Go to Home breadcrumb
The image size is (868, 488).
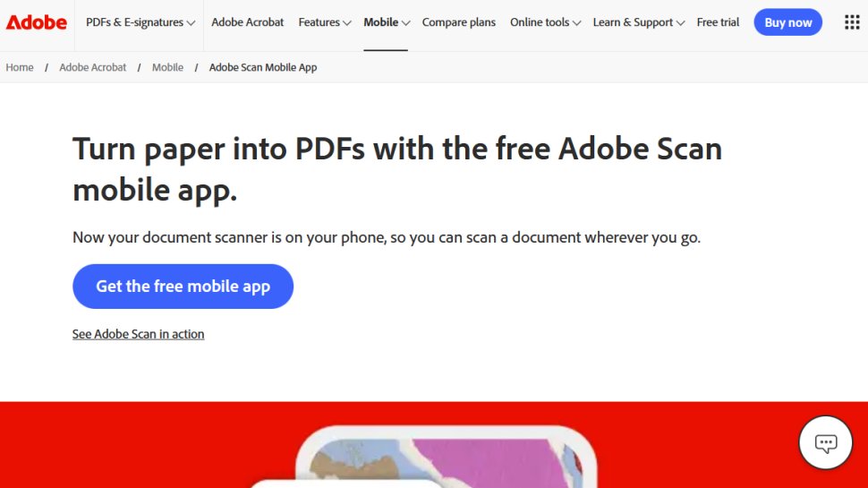(x=20, y=67)
